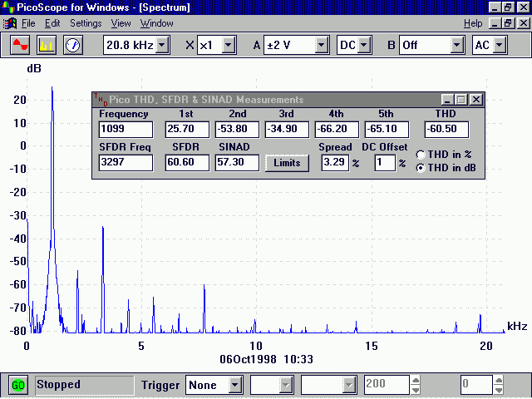The height and width of the screenshot is (399, 532).
Task: Open the meter view with the dial icon
Action: [x=73, y=45]
